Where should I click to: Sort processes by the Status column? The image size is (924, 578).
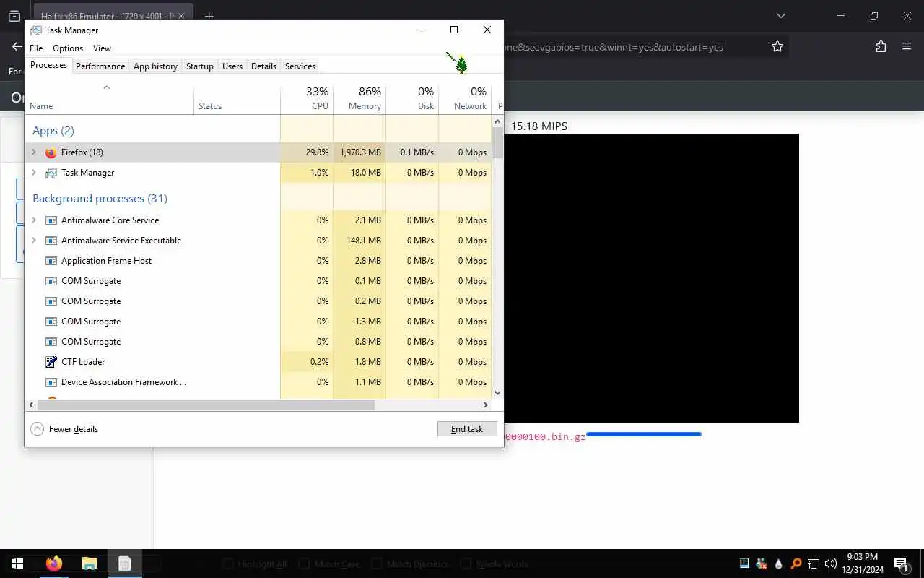click(x=237, y=99)
